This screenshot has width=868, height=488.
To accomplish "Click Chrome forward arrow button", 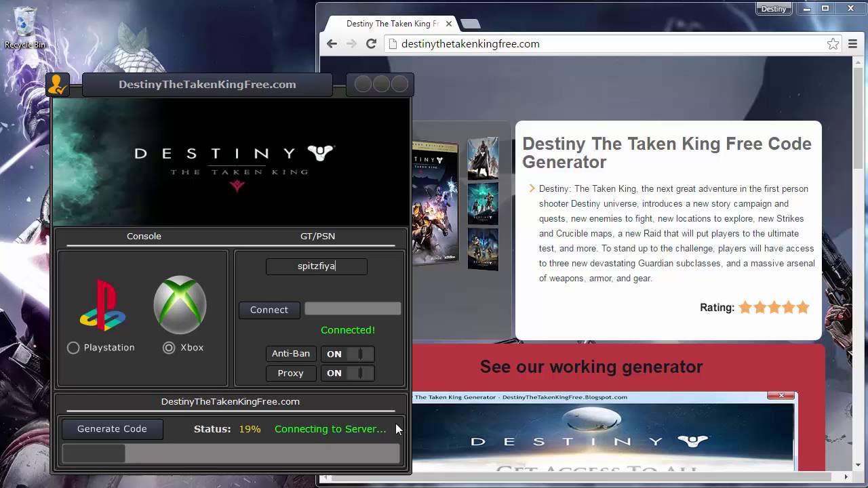I will 351,44.
